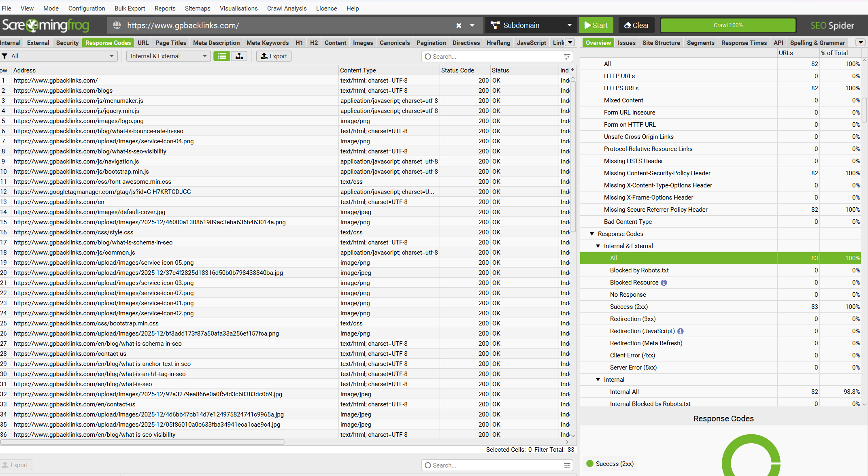This screenshot has width=868, height=476.
Task: Switch to the Page Titles tab
Action: point(170,43)
